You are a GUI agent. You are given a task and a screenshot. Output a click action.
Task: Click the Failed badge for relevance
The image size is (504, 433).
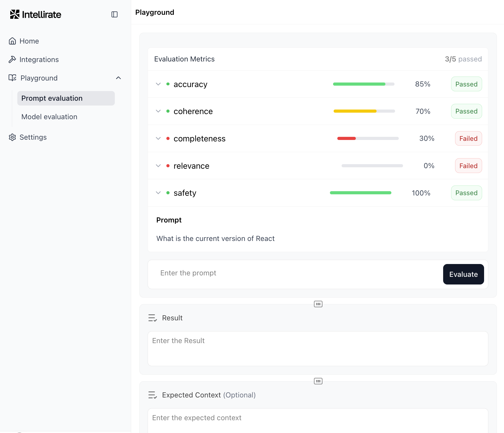468,166
